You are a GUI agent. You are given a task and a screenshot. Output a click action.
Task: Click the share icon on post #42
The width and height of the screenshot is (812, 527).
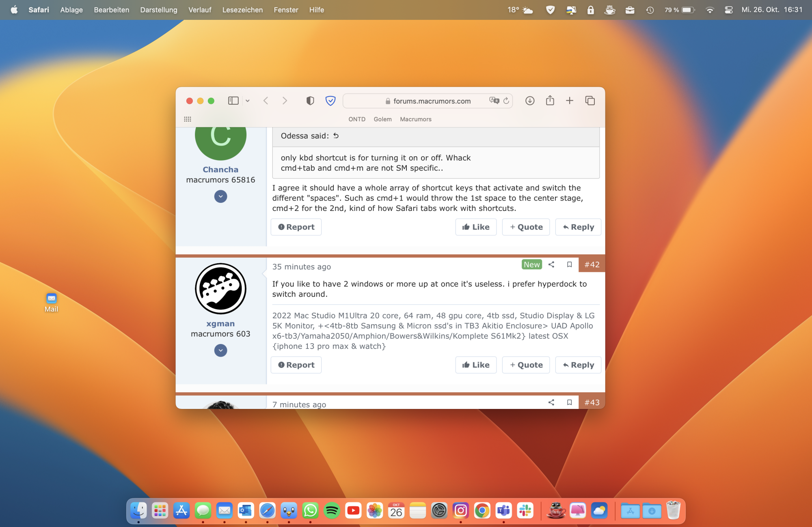click(551, 265)
